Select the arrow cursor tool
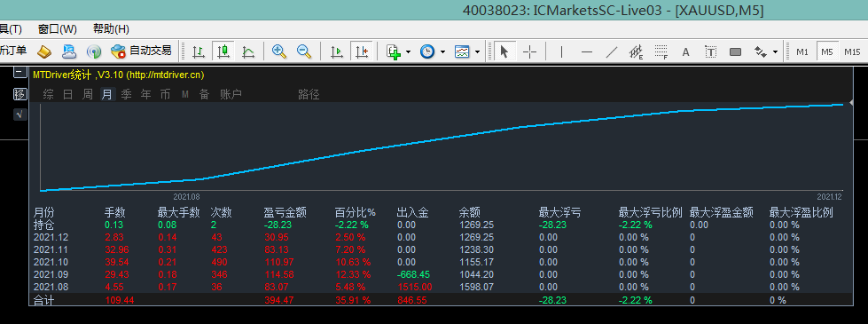Screen dimensions: 868x324 pos(504,51)
